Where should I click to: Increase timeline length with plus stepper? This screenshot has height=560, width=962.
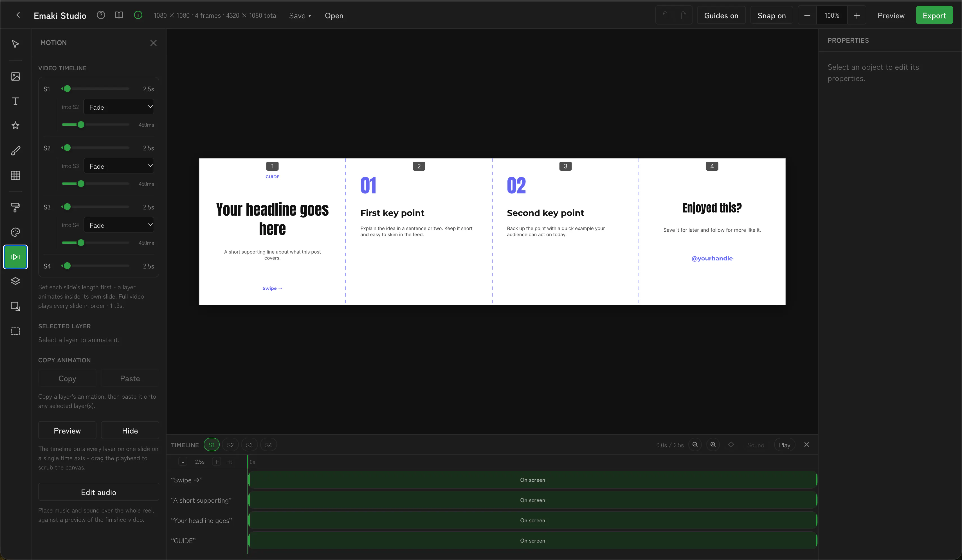point(217,462)
